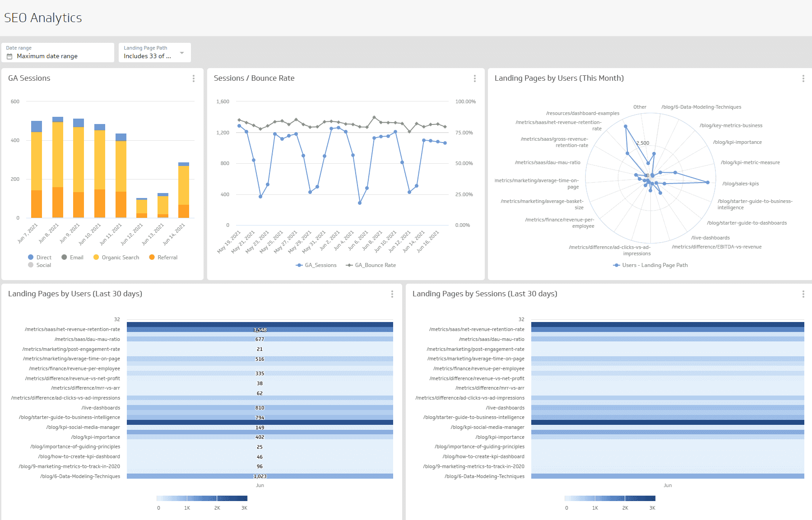This screenshot has height=520, width=812.
Task: Toggle Direct series in GA Sessions legend
Action: click(40, 258)
